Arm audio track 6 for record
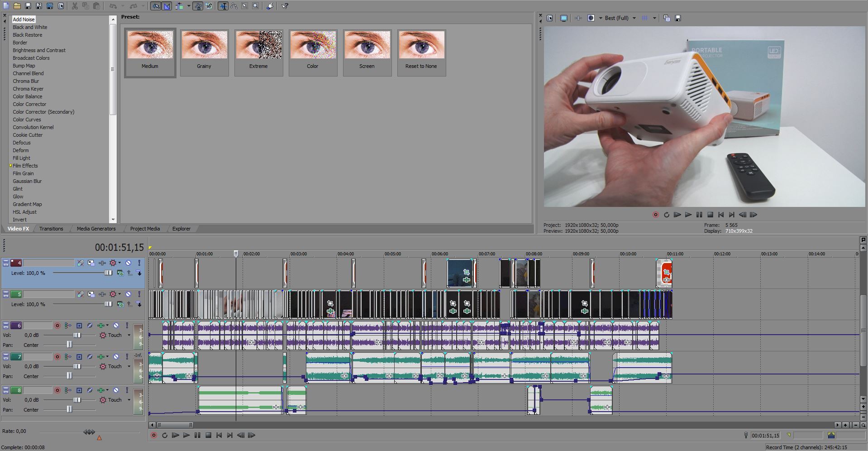The height and width of the screenshot is (451, 868). [x=57, y=326]
